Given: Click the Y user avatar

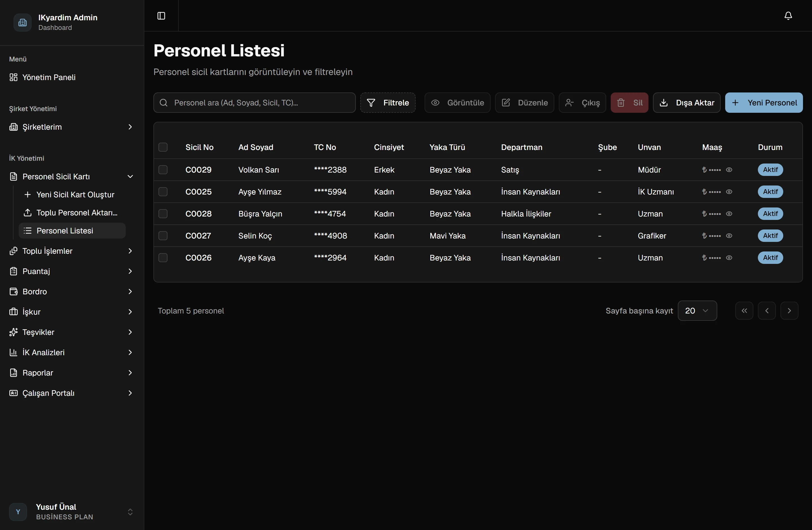Looking at the screenshot, I should point(18,512).
